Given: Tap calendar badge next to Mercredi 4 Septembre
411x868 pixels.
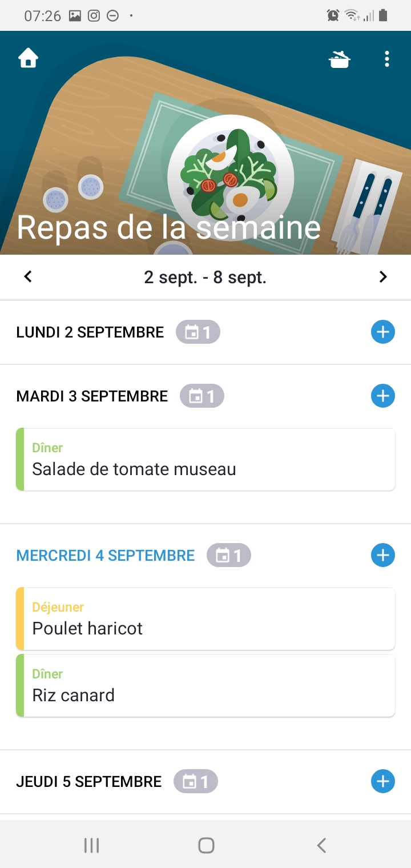Looking at the screenshot, I should 228,556.
